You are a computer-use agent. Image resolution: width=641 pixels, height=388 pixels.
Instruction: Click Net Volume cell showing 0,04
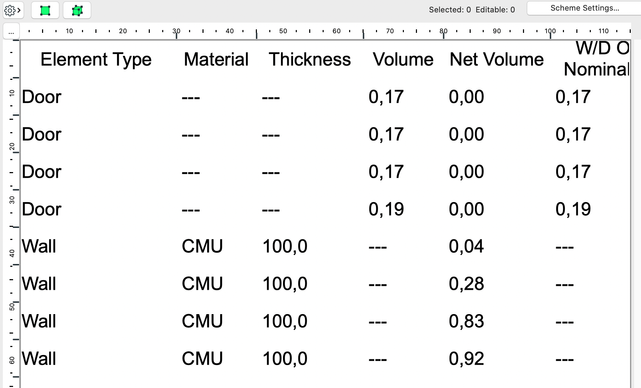coord(466,247)
